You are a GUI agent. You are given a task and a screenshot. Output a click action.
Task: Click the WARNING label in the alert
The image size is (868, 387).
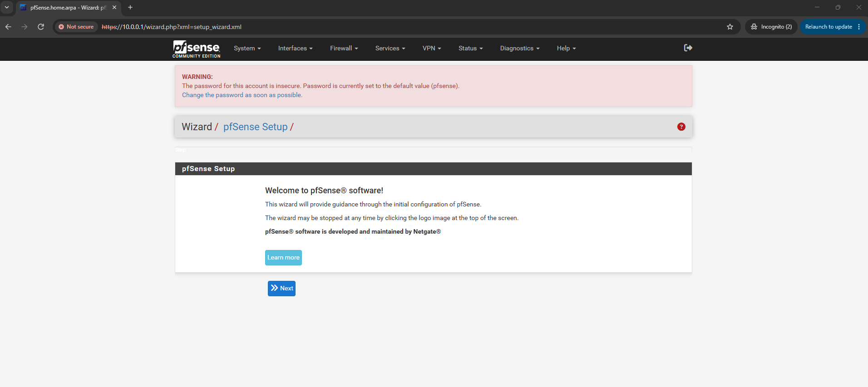coord(197,77)
